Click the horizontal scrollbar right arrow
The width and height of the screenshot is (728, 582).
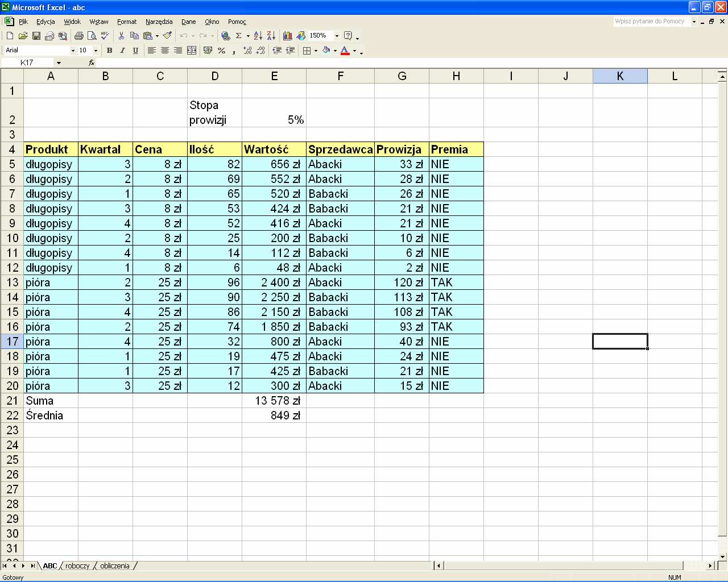click(710, 566)
